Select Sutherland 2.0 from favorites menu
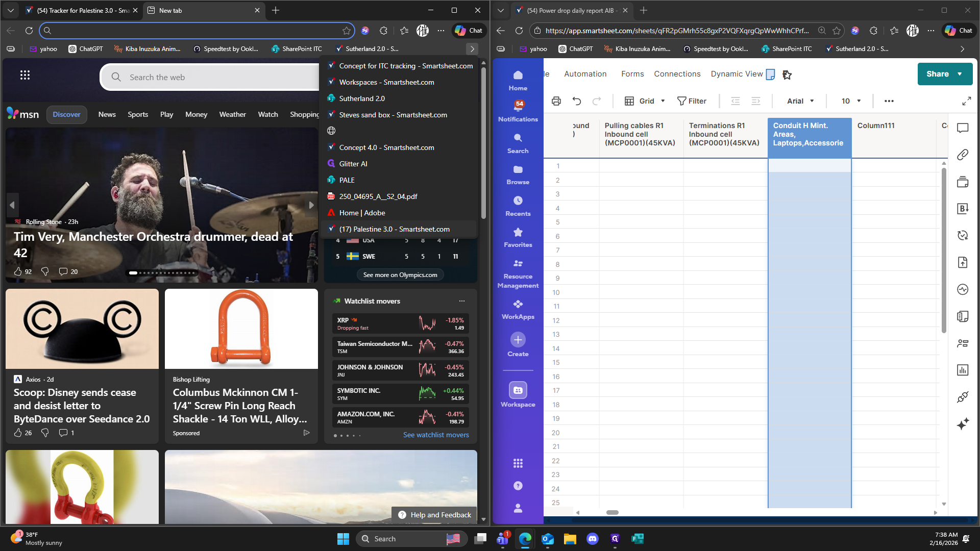The width and height of the screenshot is (980, 551). click(x=362, y=98)
